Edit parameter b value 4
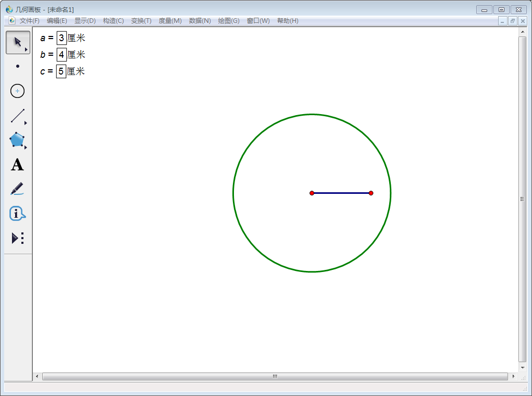The height and width of the screenshot is (396, 532). (61, 55)
